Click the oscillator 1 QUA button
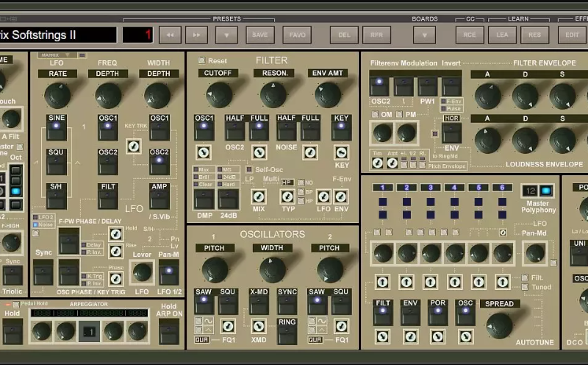 click(x=201, y=339)
